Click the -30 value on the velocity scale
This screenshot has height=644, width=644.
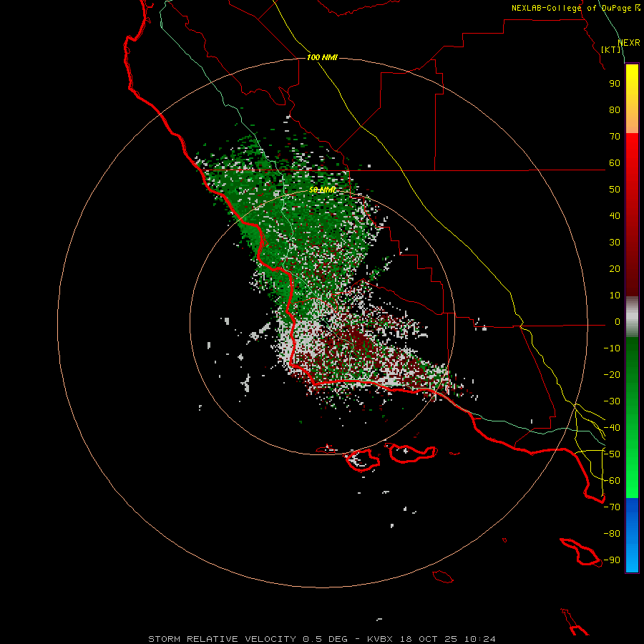612,401
